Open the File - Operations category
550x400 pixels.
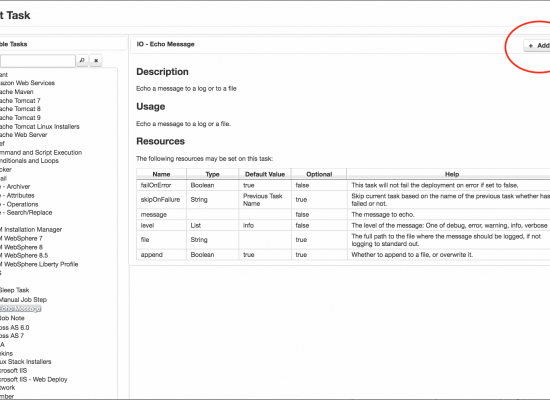(x=19, y=204)
